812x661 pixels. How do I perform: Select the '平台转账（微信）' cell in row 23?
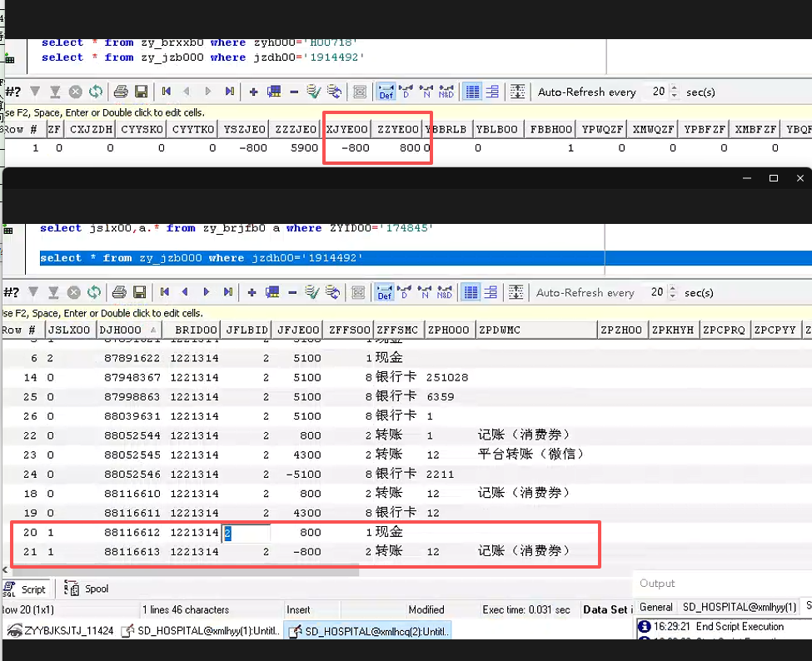pos(531,455)
